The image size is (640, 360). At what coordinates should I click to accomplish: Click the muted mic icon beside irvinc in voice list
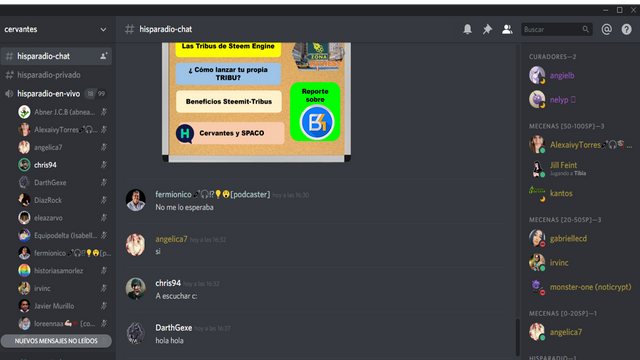point(104,288)
